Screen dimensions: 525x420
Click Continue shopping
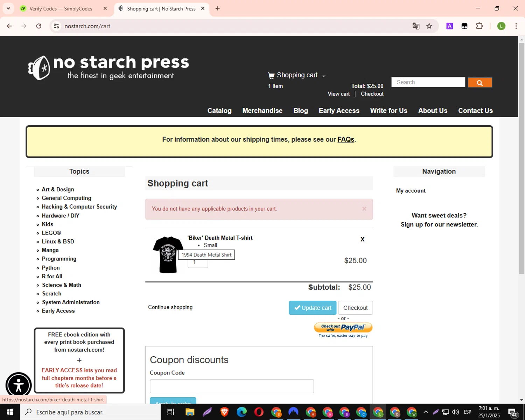tap(170, 307)
